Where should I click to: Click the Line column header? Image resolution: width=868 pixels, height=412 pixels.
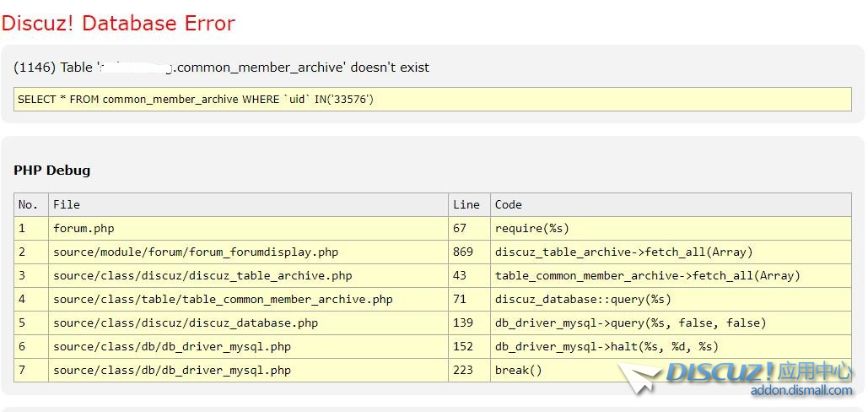[x=466, y=204]
